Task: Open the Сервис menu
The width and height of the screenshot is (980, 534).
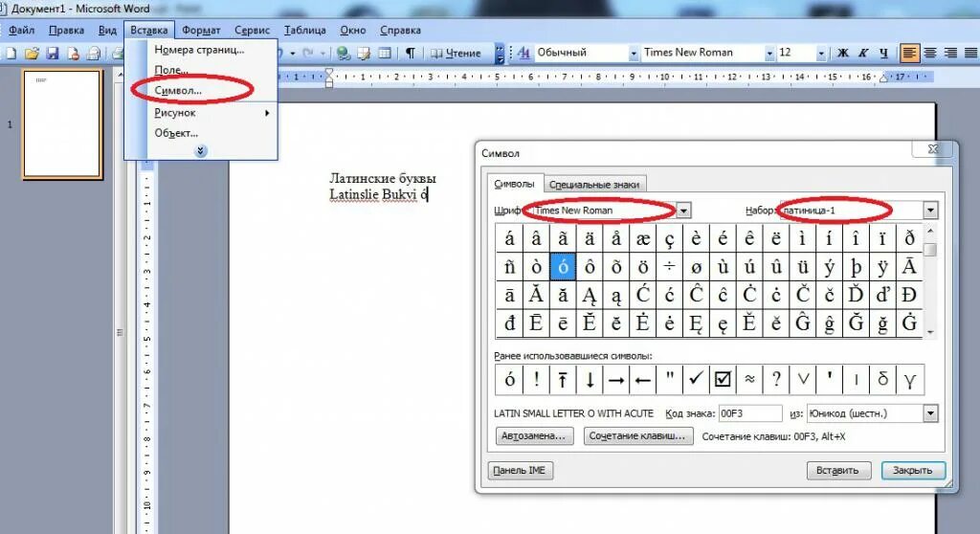Action: point(252,30)
